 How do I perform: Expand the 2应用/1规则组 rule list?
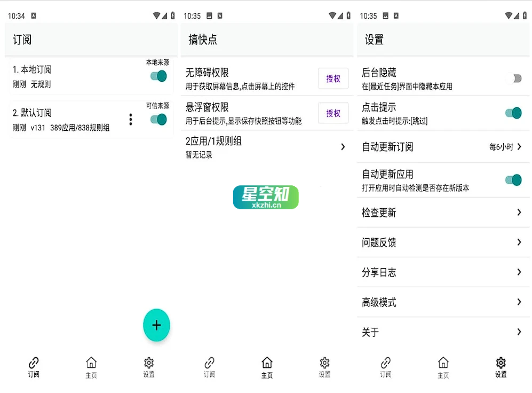point(266,146)
